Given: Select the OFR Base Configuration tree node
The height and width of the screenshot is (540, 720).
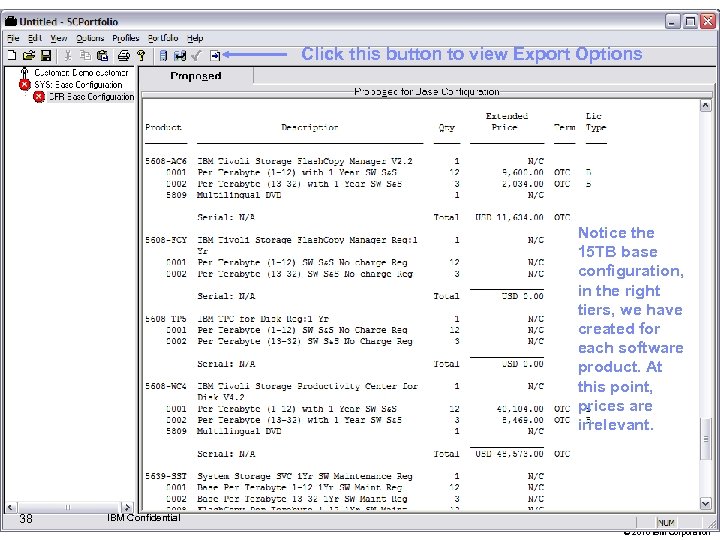Looking at the screenshot, I should point(91,96).
